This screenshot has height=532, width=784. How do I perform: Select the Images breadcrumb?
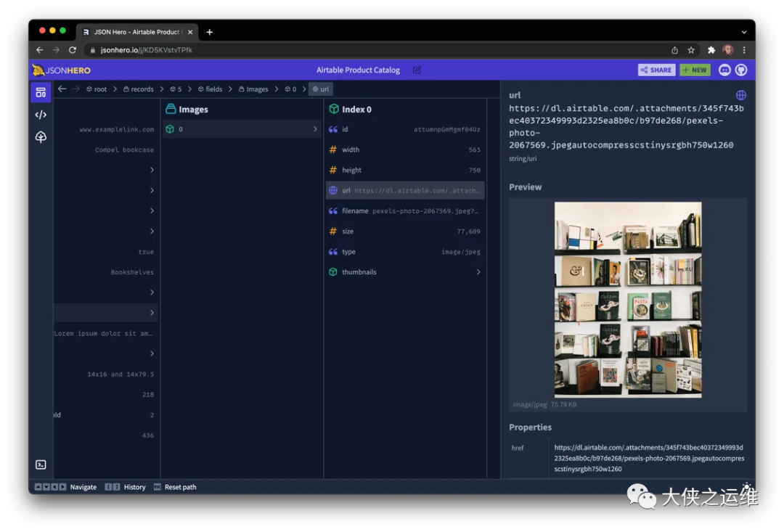click(253, 89)
